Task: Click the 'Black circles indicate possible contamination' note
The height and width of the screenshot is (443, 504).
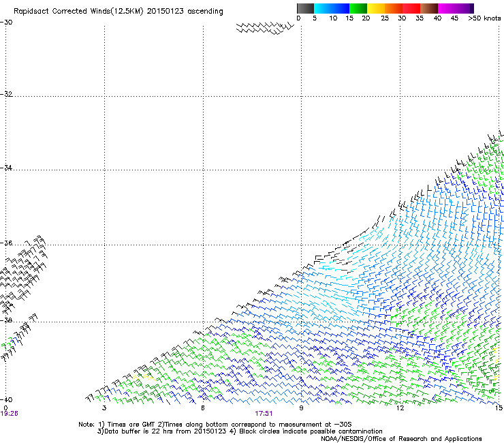Action: 306,431
